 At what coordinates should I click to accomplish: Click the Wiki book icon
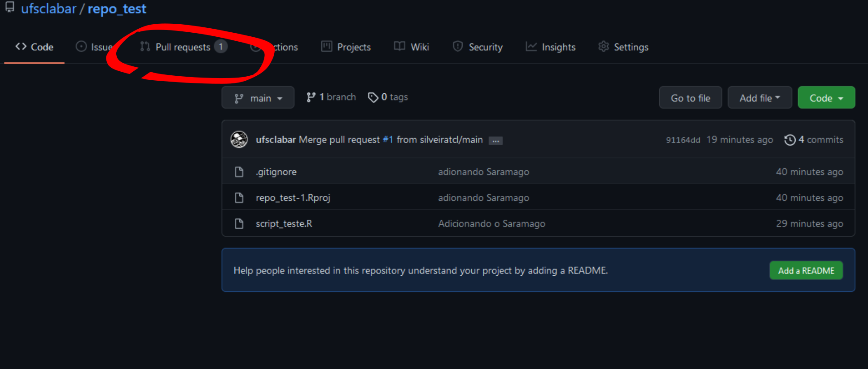[399, 46]
